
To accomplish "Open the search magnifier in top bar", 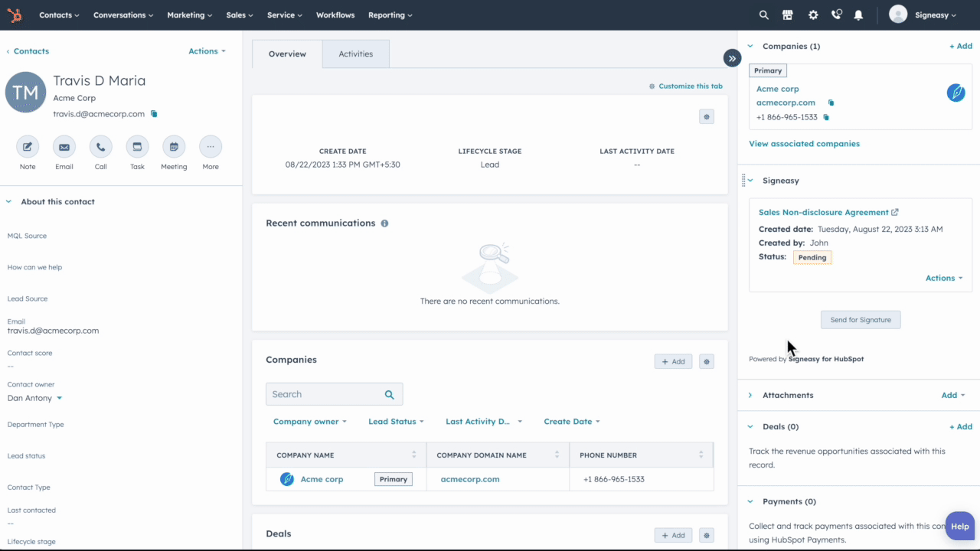I will click(763, 15).
